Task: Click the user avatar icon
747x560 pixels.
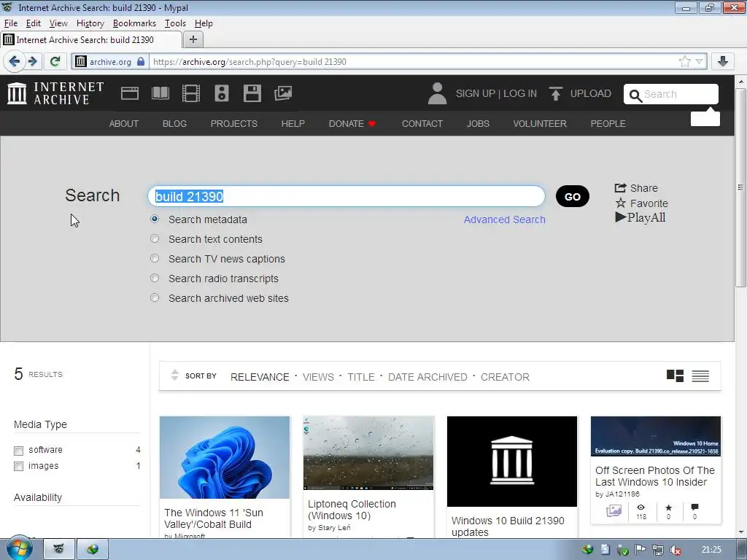Action: 437,93
